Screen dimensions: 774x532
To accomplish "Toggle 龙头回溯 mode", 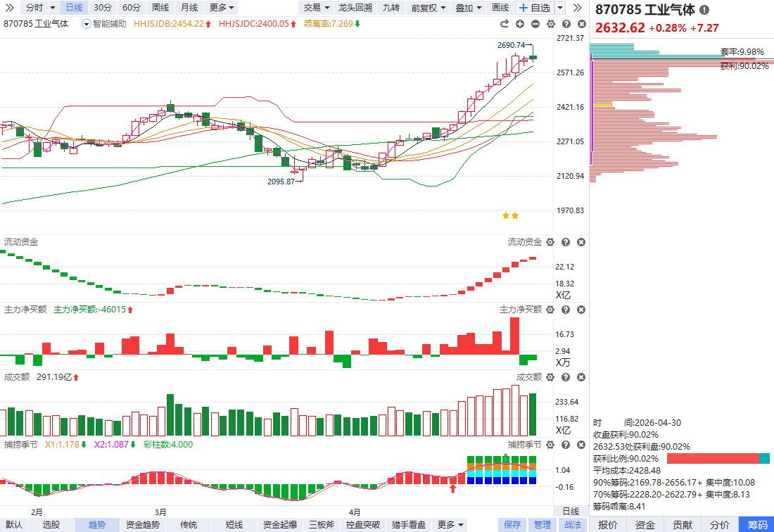I will pyautogui.click(x=355, y=8).
